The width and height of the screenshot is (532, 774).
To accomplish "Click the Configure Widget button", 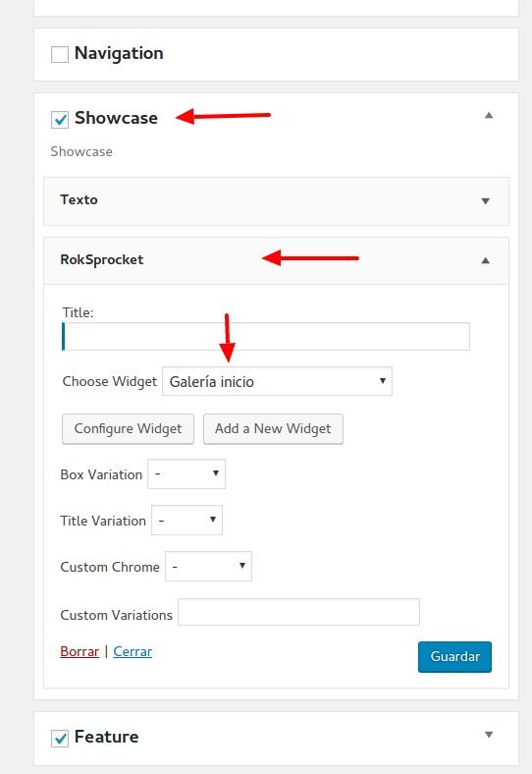I will (x=128, y=428).
